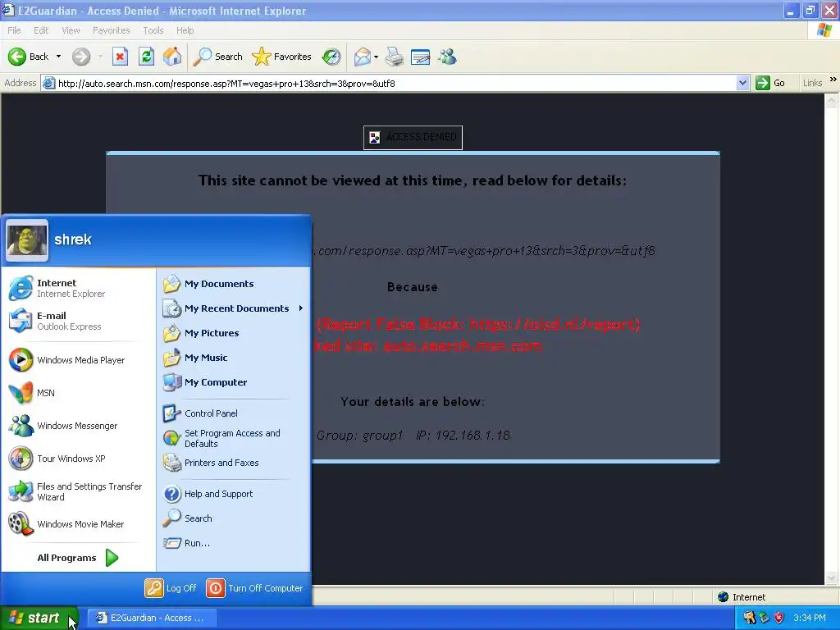Viewport: 840px width, 630px height.
Task: Click the green Go button
Action: point(770,84)
